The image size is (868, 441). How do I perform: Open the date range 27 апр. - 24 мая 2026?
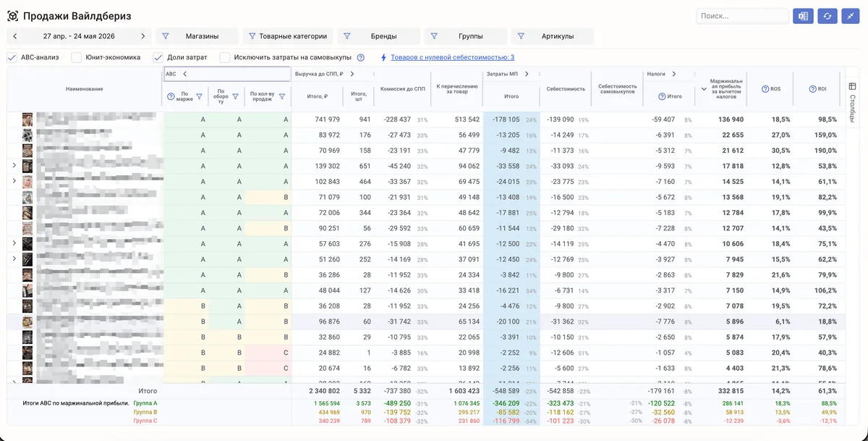78,36
